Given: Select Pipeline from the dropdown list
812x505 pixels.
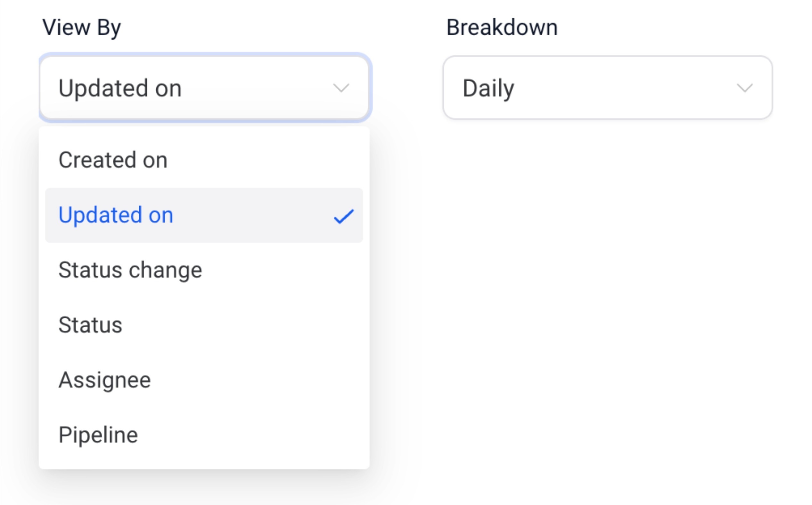Looking at the screenshot, I should [x=98, y=435].
